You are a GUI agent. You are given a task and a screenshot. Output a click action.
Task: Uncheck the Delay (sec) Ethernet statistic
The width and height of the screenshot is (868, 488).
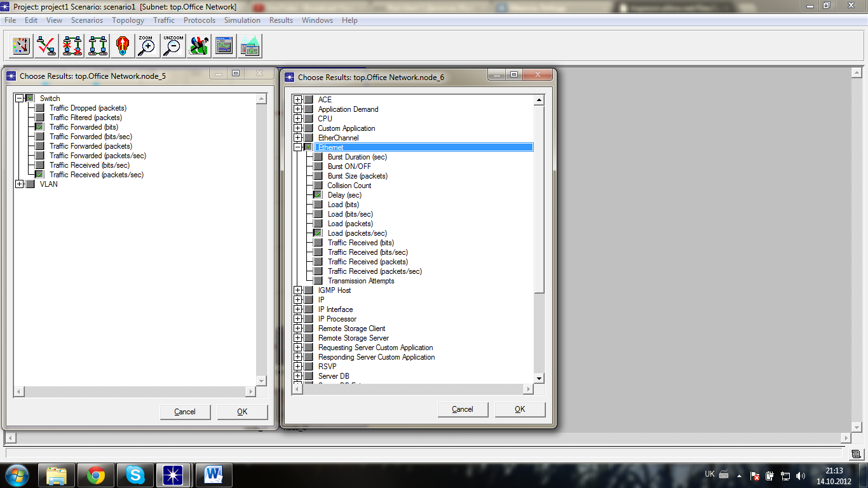point(318,195)
